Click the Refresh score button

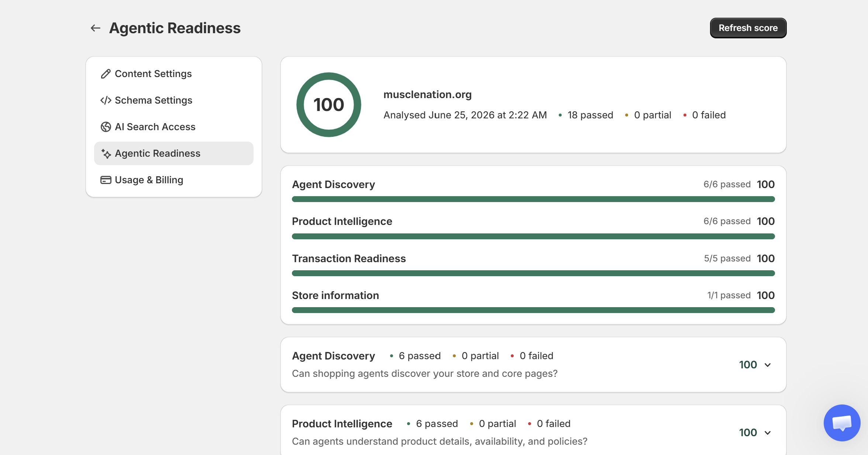[x=748, y=28]
